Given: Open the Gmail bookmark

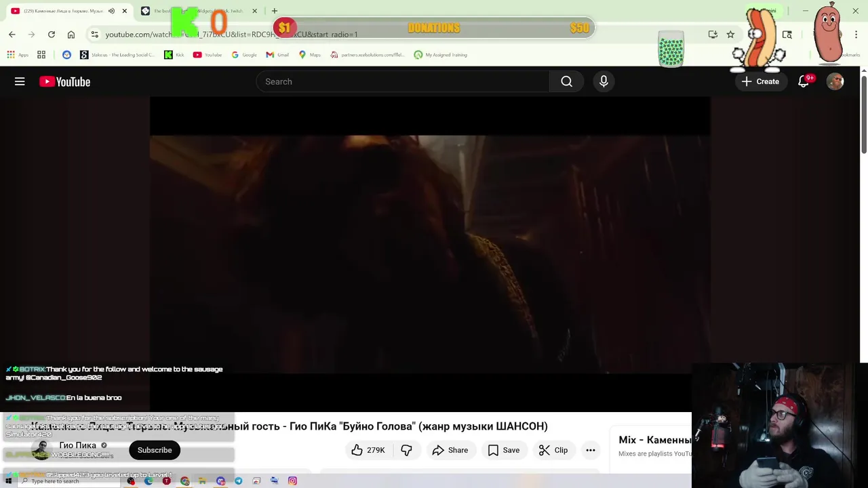Looking at the screenshot, I should pos(277,55).
